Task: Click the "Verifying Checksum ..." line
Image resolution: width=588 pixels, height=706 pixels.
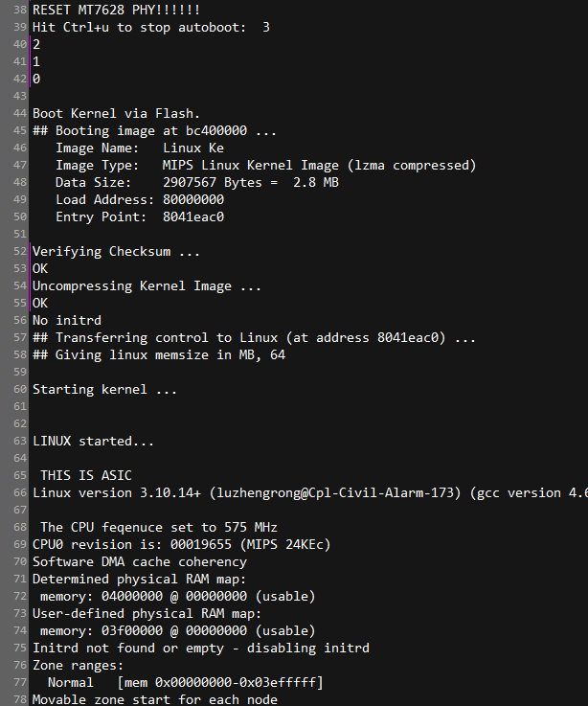Action: 116,251
